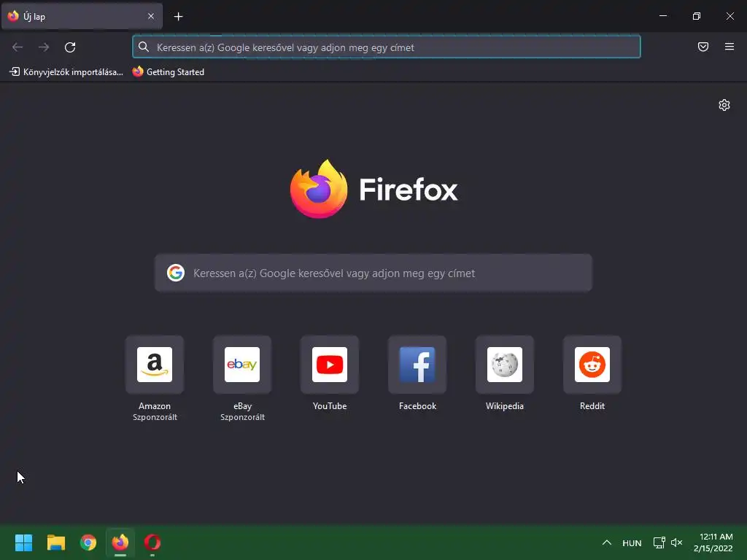Click the HUN language indicator
Screen dimensions: 747x560
[632, 542]
